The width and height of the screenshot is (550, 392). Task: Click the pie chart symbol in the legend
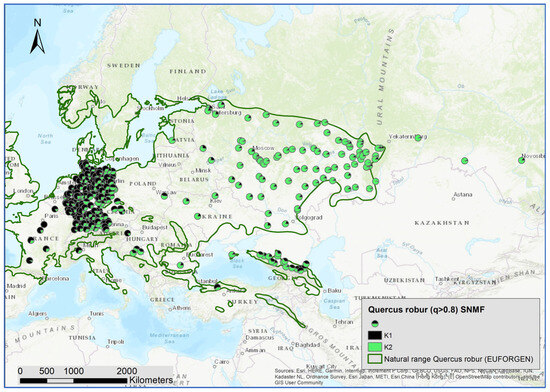375,324
